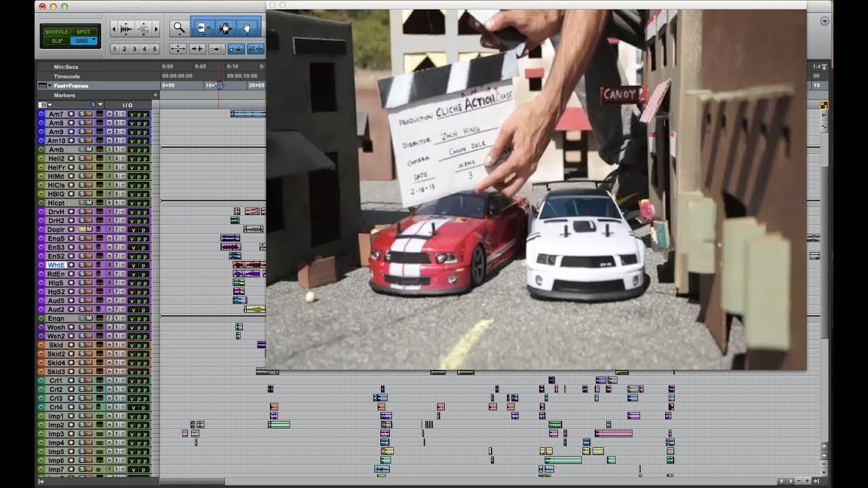The image size is (868, 488).
Task: Recall zoom preset 2
Action: click(x=124, y=49)
